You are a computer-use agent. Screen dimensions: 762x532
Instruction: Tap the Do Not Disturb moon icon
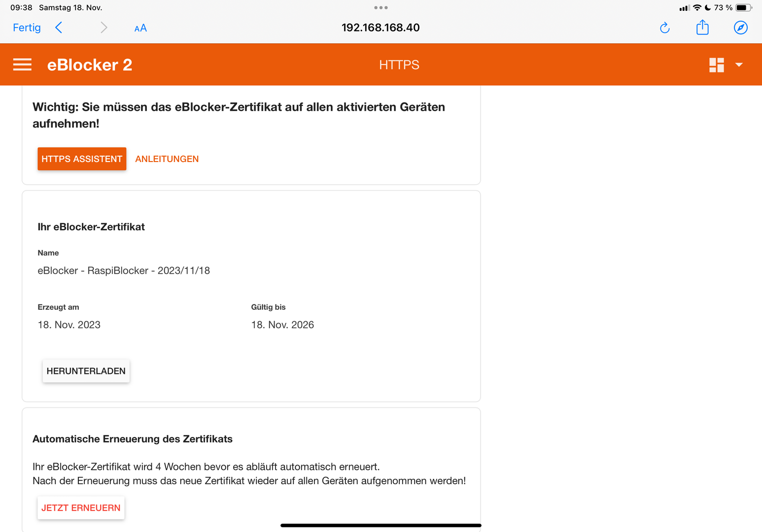pyautogui.click(x=708, y=7)
